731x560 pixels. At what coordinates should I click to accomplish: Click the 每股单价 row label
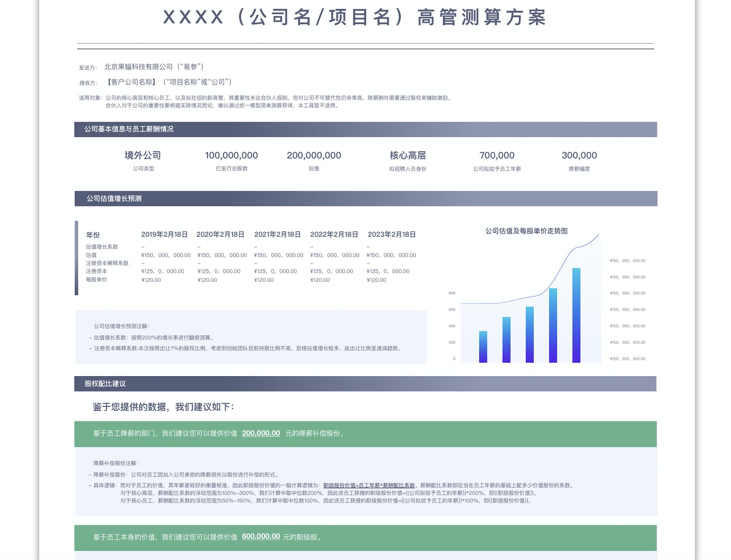[x=96, y=280]
